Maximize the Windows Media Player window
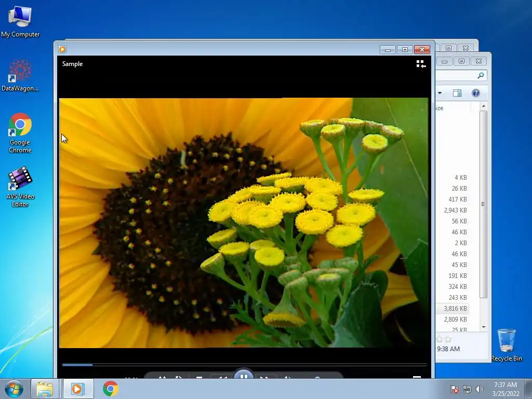 pyautogui.click(x=405, y=49)
